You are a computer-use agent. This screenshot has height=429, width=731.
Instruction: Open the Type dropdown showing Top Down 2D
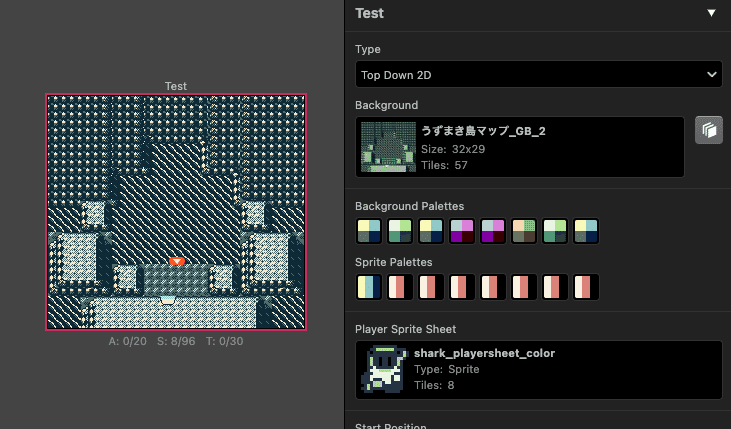coord(538,75)
